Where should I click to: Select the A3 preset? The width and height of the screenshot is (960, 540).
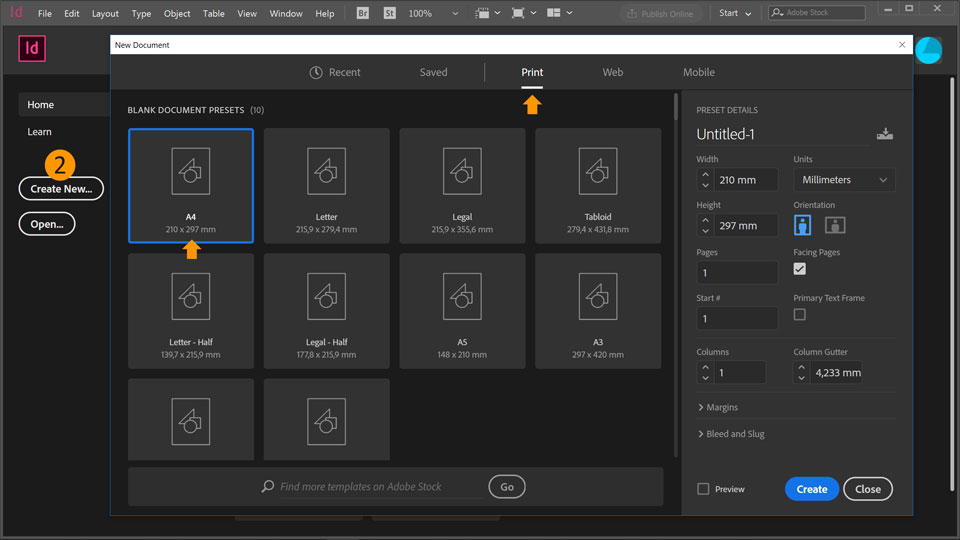click(x=598, y=311)
